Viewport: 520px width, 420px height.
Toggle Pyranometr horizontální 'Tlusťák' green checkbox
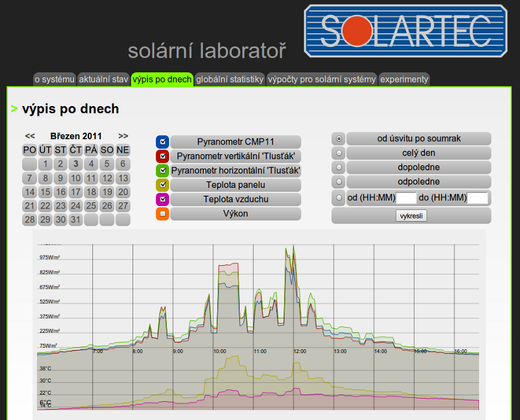coord(162,170)
